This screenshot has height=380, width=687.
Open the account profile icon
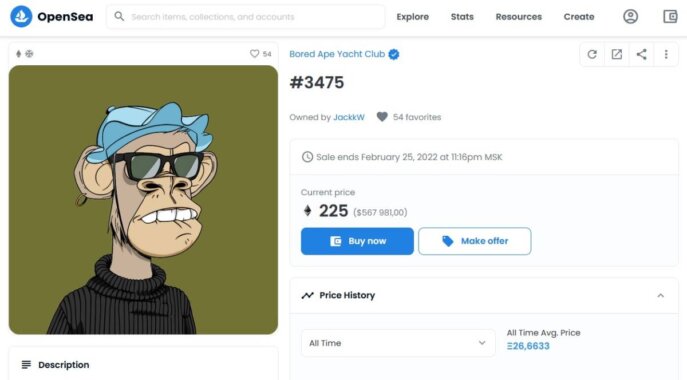click(630, 17)
